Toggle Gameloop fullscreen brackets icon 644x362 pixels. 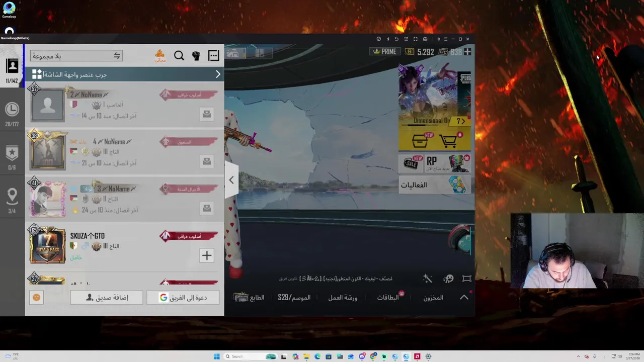[x=416, y=39]
